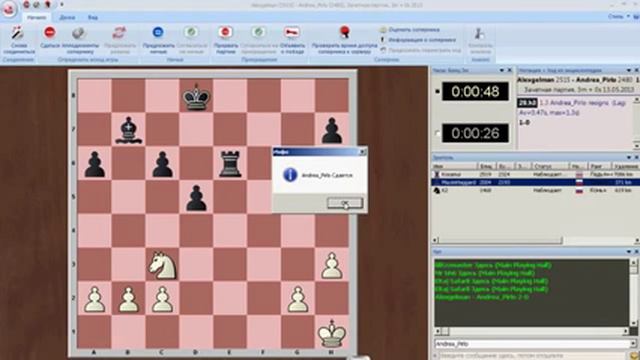Click the greyed take-back move ribbon item
640x360 pixels.
420,50
